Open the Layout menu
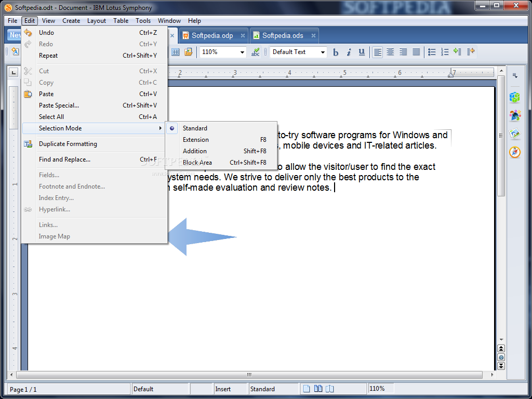The height and width of the screenshot is (399, 532). (97, 21)
